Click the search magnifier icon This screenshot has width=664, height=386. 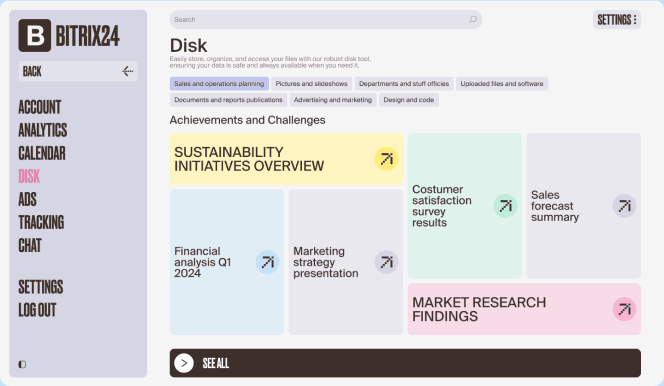pos(473,19)
